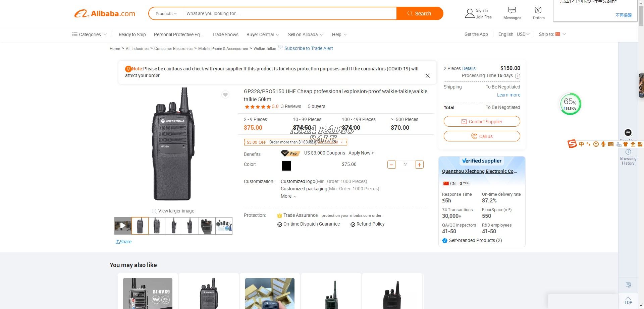The height and width of the screenshot is (309, 644).
Task: Click the China ship-to flag
Action: pyautogui.click(x=558, y=34)
